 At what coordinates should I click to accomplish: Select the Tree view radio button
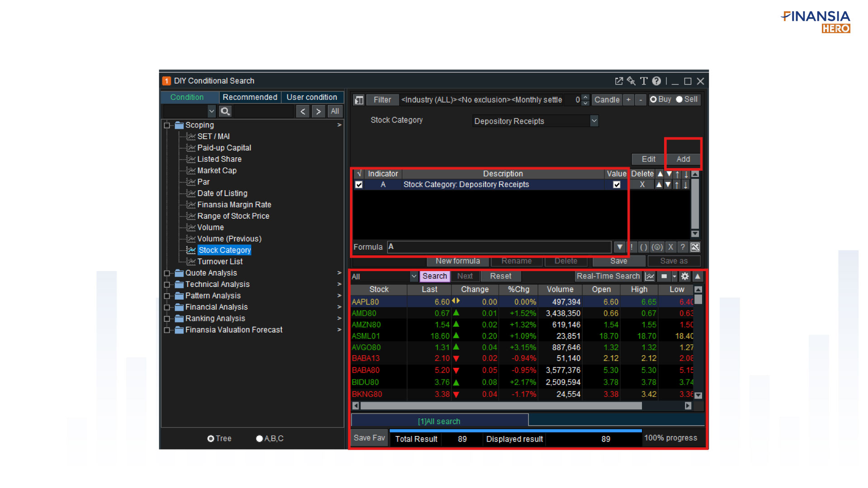pyautogui.click(x=211, y=439)
